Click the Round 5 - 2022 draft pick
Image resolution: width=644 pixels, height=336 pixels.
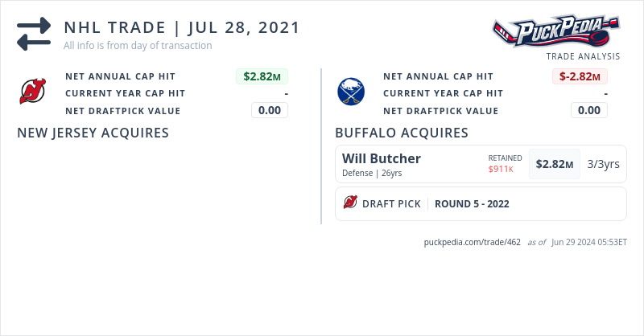coord(472,204)
